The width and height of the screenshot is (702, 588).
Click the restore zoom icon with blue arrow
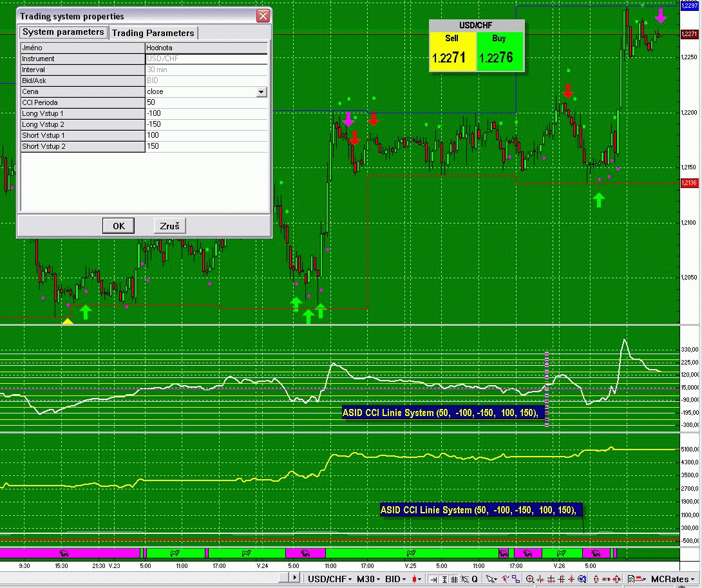(582, 579)
